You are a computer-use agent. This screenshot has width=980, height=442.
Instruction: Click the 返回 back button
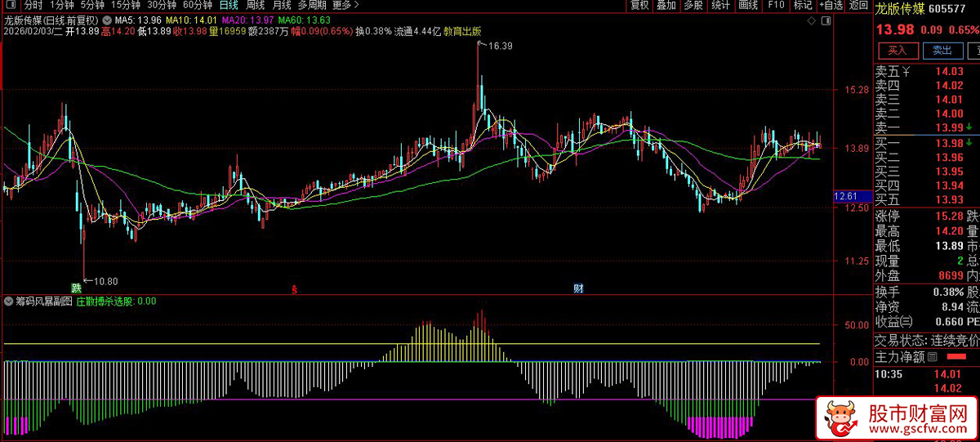(x=858, y=5)
